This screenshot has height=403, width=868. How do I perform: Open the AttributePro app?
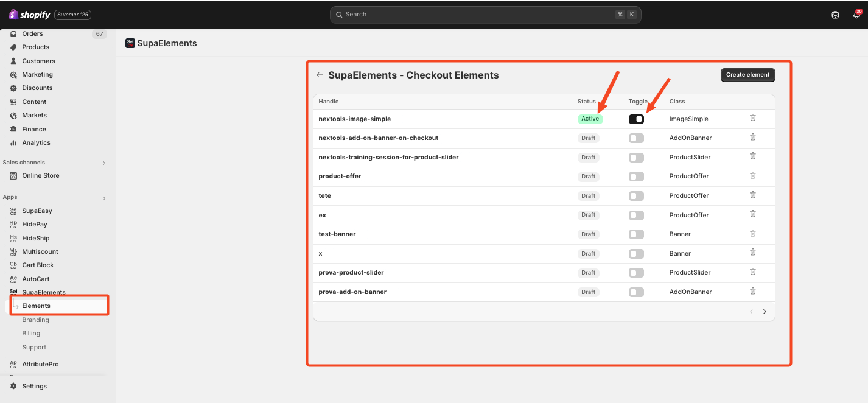40,364
